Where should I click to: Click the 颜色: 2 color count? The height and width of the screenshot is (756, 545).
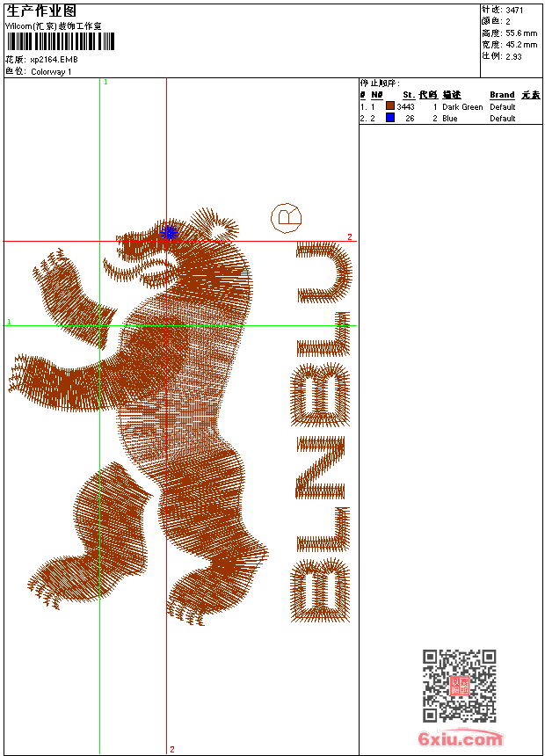pyautogui.click(x=496, y=21)
